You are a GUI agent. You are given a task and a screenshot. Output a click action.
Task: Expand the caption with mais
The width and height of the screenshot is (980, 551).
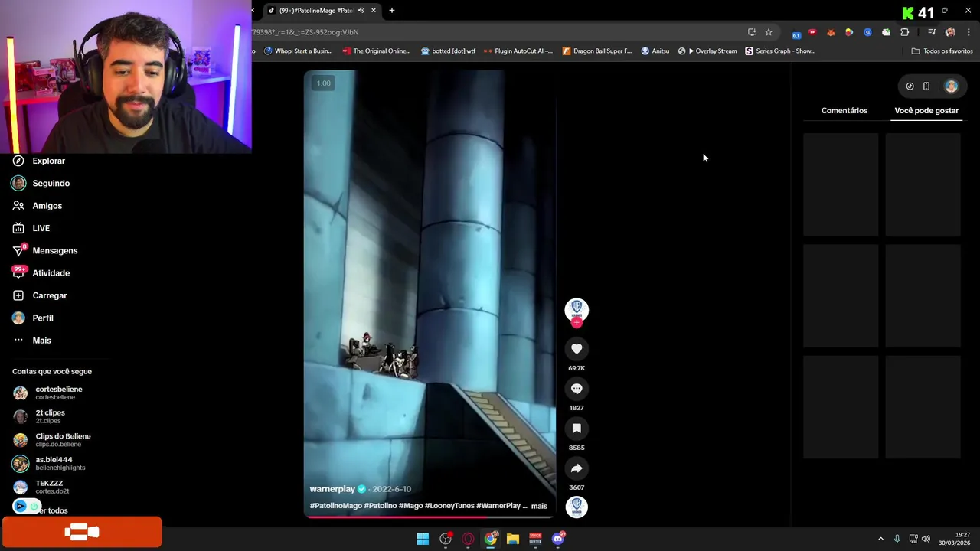539,506
